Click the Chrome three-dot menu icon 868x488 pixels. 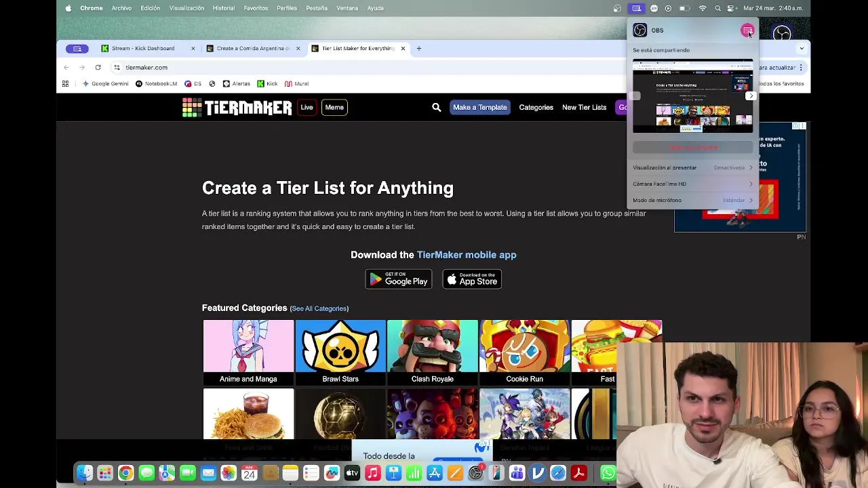pyautogui.click(x=801, y=67)
